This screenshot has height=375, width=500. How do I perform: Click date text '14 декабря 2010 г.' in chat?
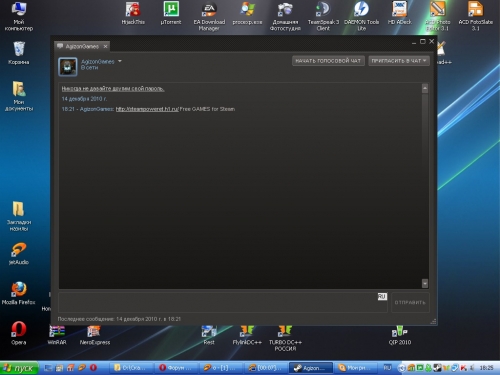(84, 99)
